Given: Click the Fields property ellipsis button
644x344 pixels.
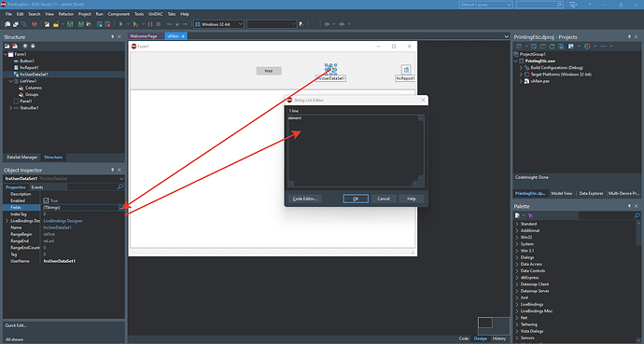Looking at the screenshot, I should pos(120,208).
